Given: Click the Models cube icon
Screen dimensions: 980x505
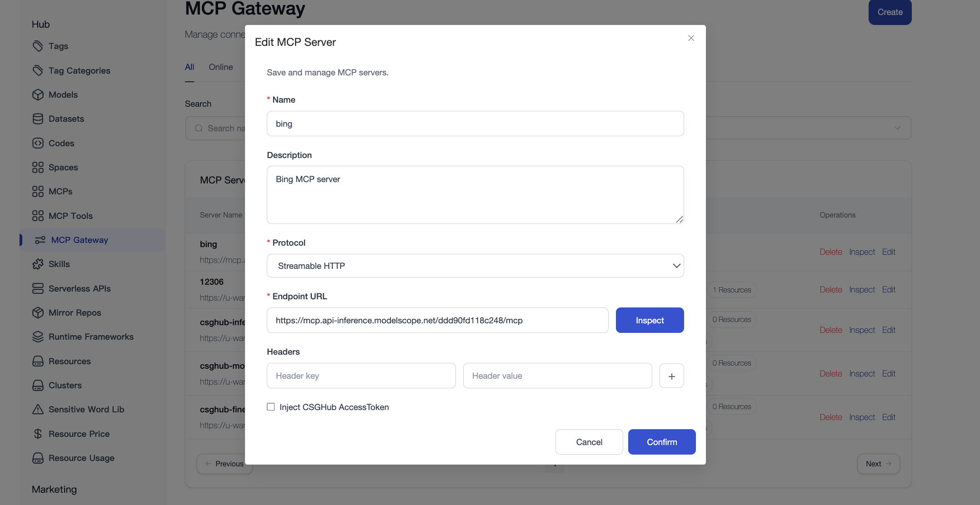Looking at the screenshot, I should coord(38,94).
